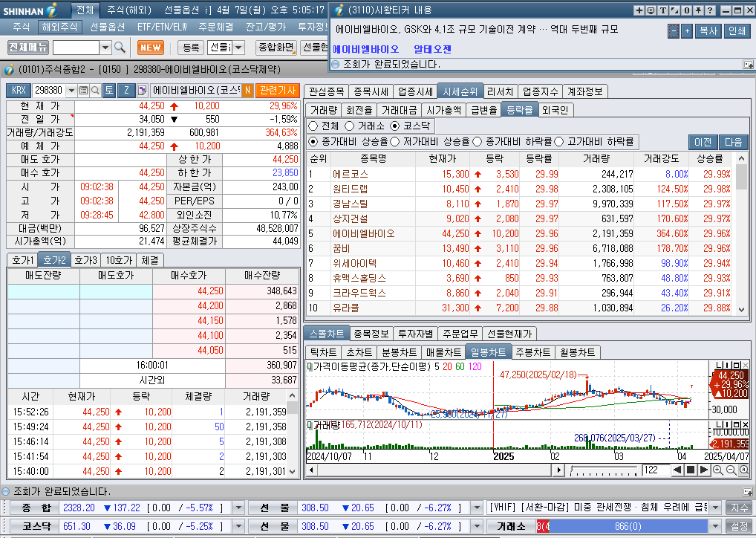Click the 인쇄 print button
Image resolution: width=756 pixels, height=538 pixels.
[x=737, y=31]
